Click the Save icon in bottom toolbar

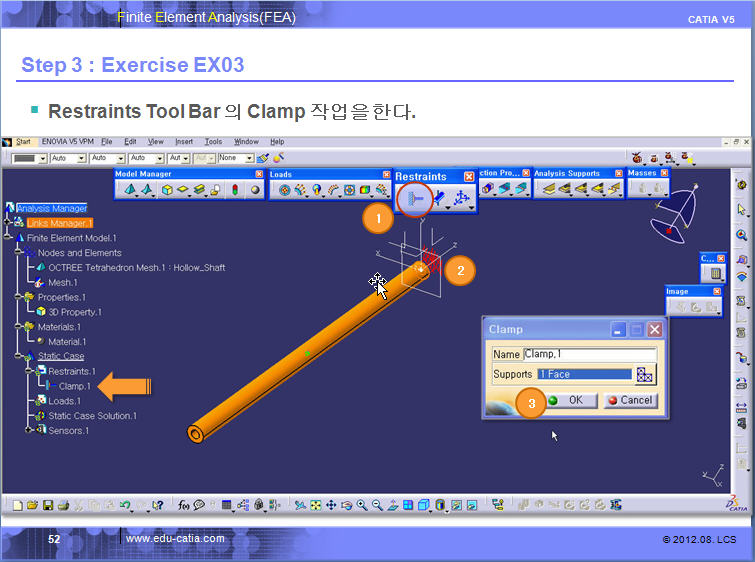coord(45,505)
